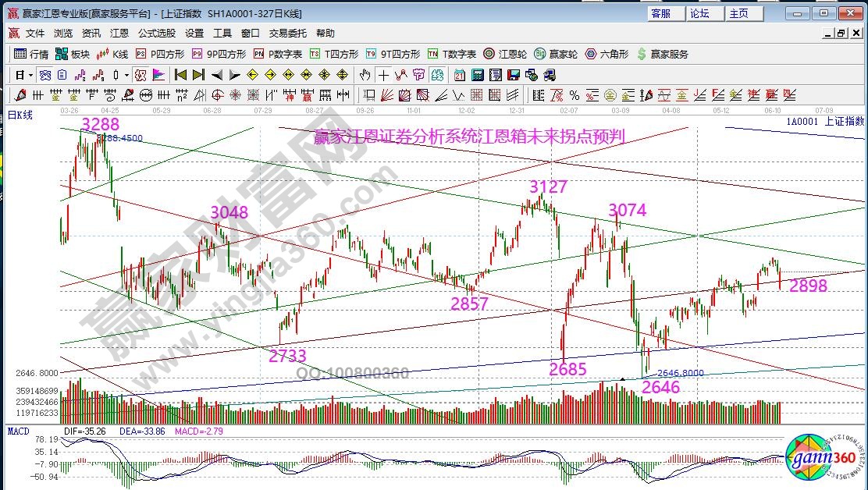Image resolution: width=868 pixels, height=490 pixels.
Task: Select the crosshair cursor tool
Action: (x=383, y=75)
